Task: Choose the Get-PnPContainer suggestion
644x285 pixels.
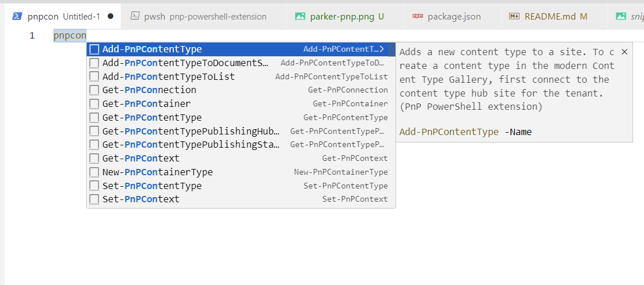Action: click(241, 103)
